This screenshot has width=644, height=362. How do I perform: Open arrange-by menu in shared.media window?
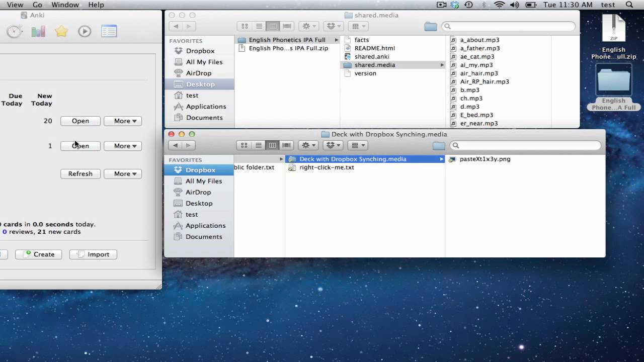358,26
